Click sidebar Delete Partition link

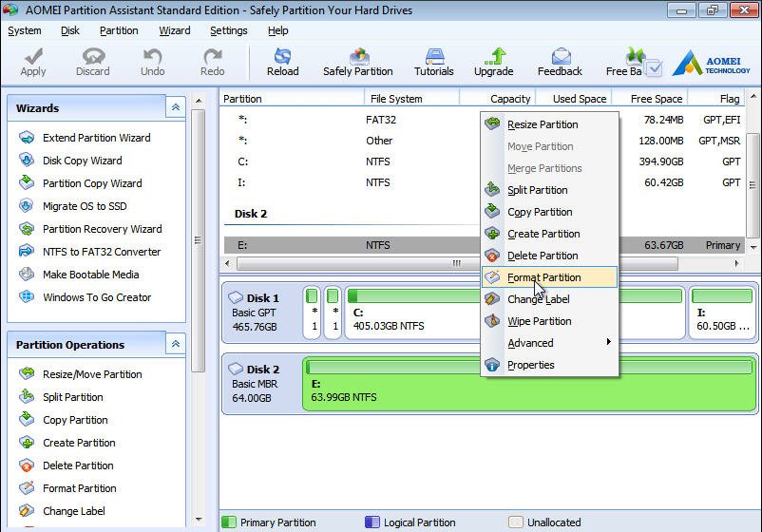(78, 465)
